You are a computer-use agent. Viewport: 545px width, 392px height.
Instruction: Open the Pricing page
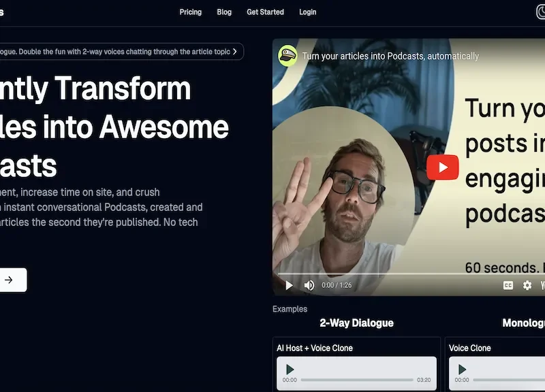tap(190, 12)
